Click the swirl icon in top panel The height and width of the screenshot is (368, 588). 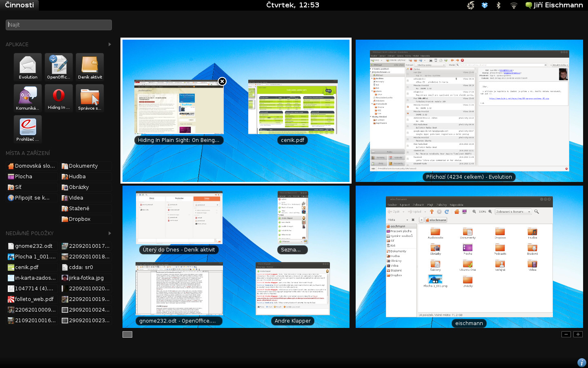pos(471,5)
